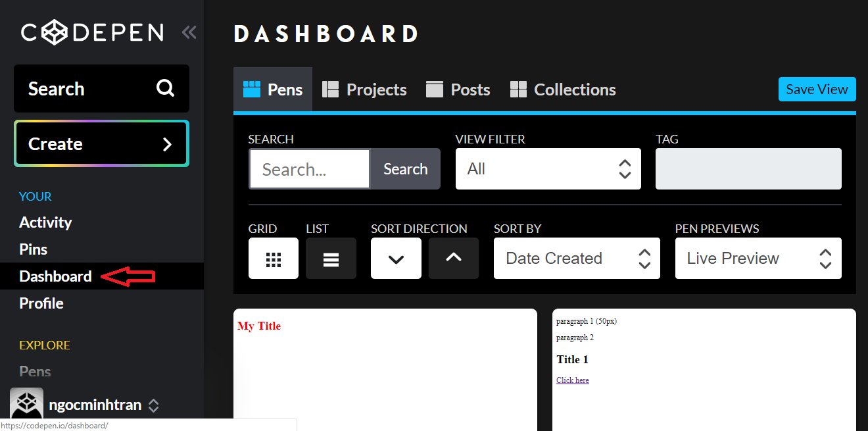Click the user avatar for ngocminhtran
This screenshot has height=431, width=868.
[27, 405]
